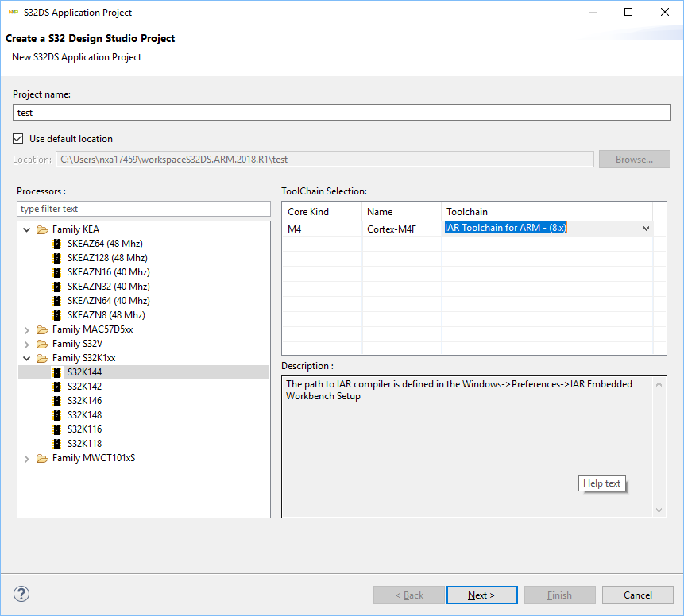Click the Family MAC57D5xx folder icon
The image size is (684, 616).
pos(42,329)
